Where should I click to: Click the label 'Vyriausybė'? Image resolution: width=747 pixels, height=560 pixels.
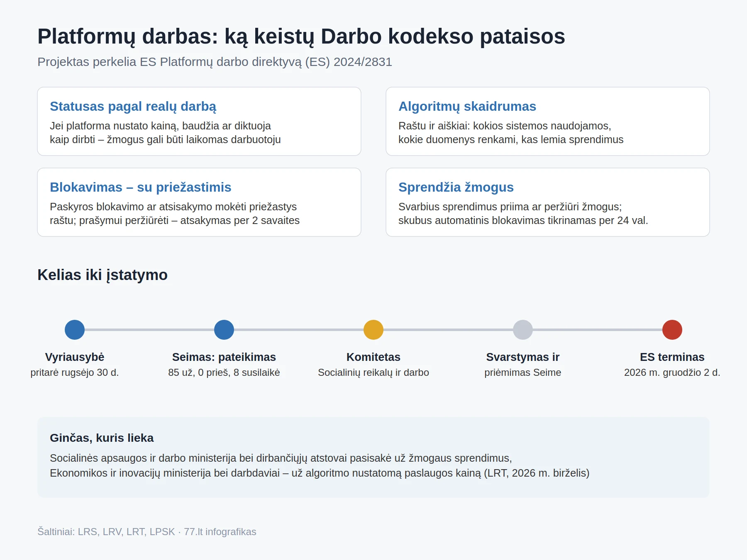coord(75,357)
